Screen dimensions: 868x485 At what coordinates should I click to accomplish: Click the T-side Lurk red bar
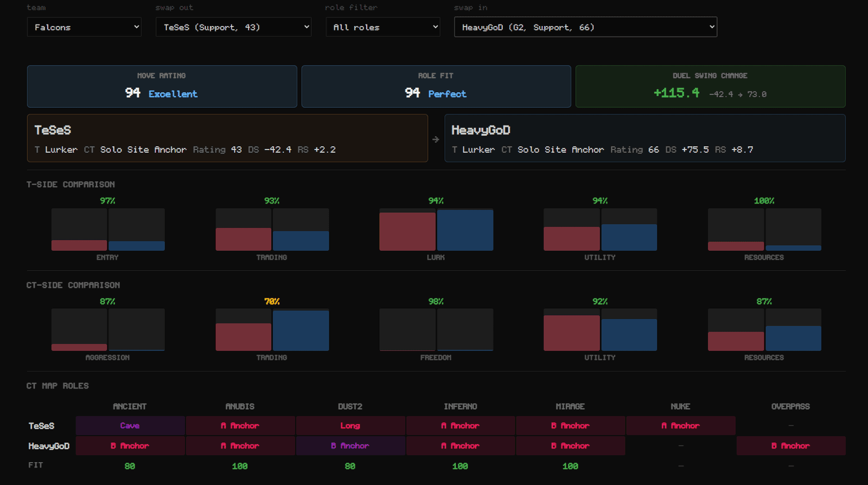coord(407,232)
